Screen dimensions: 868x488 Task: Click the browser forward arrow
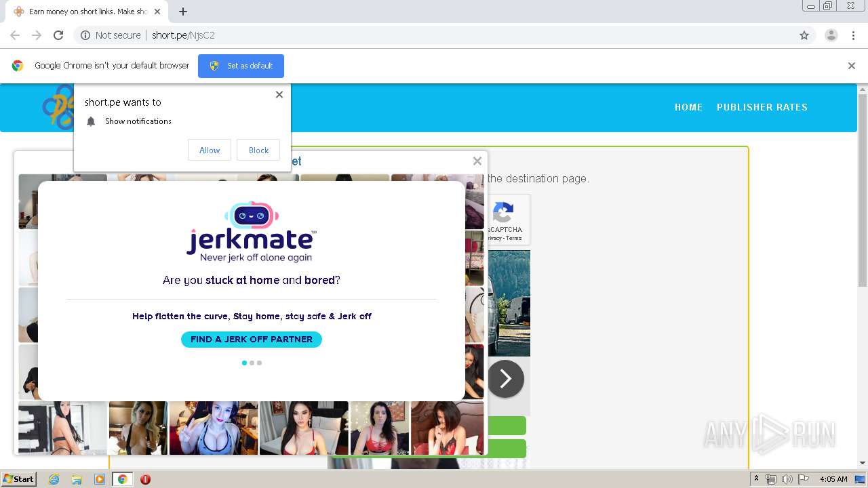[37, 35]
